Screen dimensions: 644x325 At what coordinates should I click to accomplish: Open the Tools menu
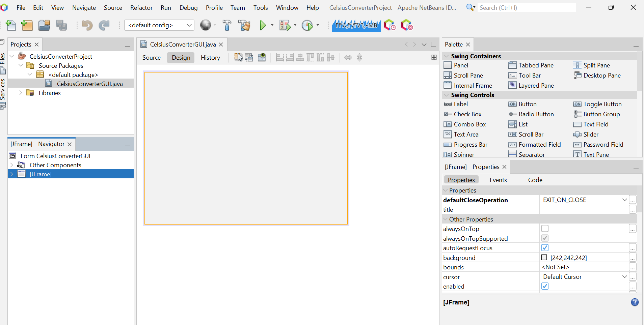[x=261, y=7]
